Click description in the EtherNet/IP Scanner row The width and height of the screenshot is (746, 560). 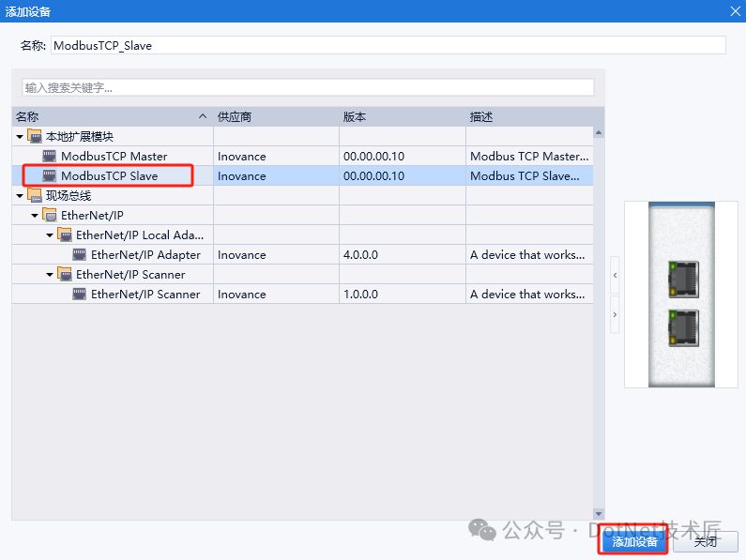[527, 294]
